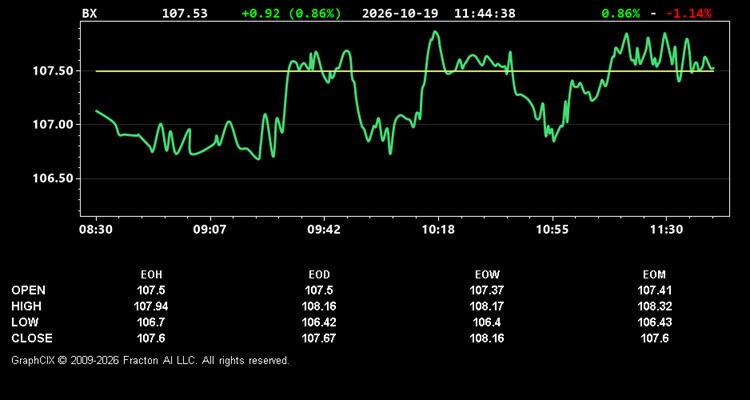
Task: Click the 11:30 time axis label
Action: point(666,230)
